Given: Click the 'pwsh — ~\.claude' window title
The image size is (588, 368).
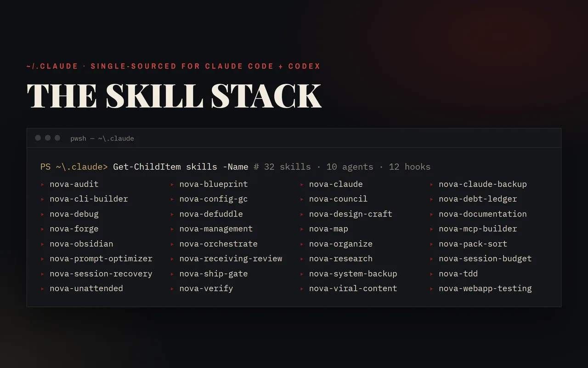Looking at the screenshot, I should [102, 138].
